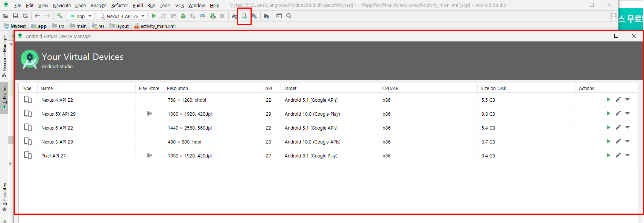Open actions dropdown for Pixel API 27
This screenshot has width=644, height=223.
(627, 155)
